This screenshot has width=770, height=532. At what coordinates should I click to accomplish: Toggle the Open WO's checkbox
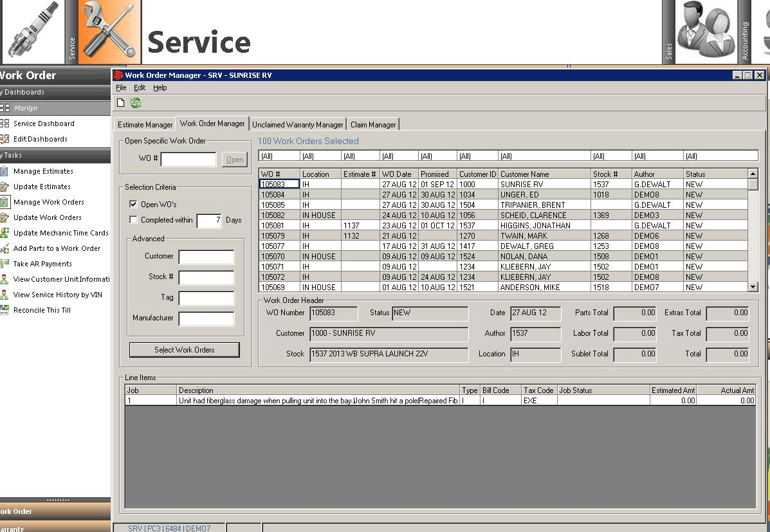[x=132, y=203]
